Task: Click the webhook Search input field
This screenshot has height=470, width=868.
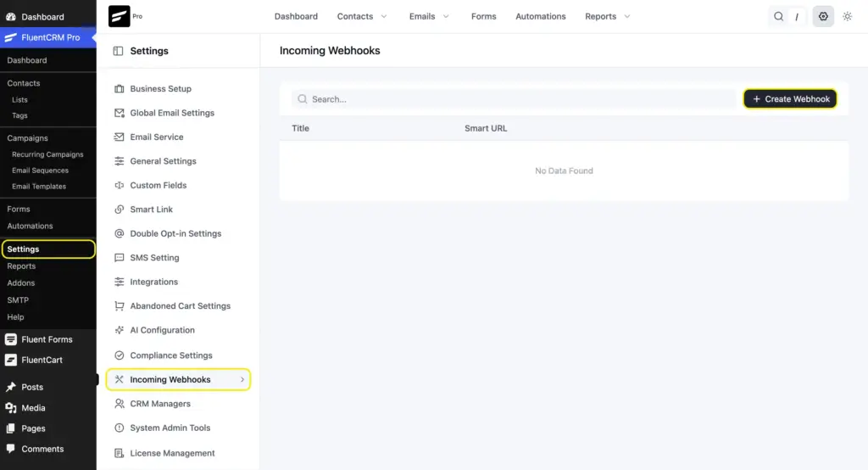Action: [x=514, y=99]
